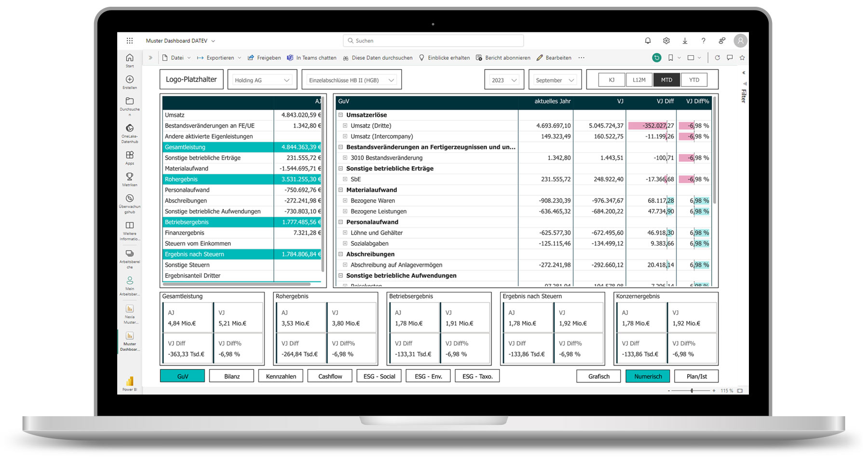Open the Holding AG company dropdown
The height and width of the screenshot is (462, 868).
coord(262,79)
